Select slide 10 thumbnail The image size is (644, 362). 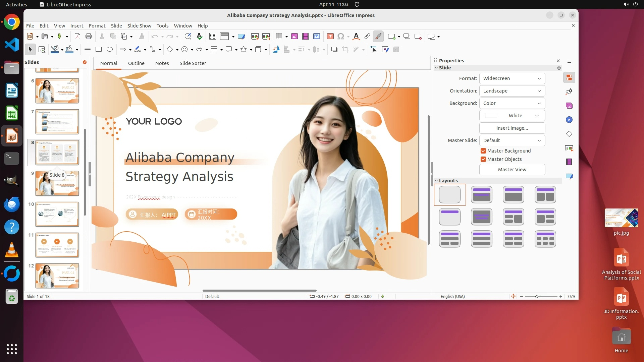(x=57, y=214)
